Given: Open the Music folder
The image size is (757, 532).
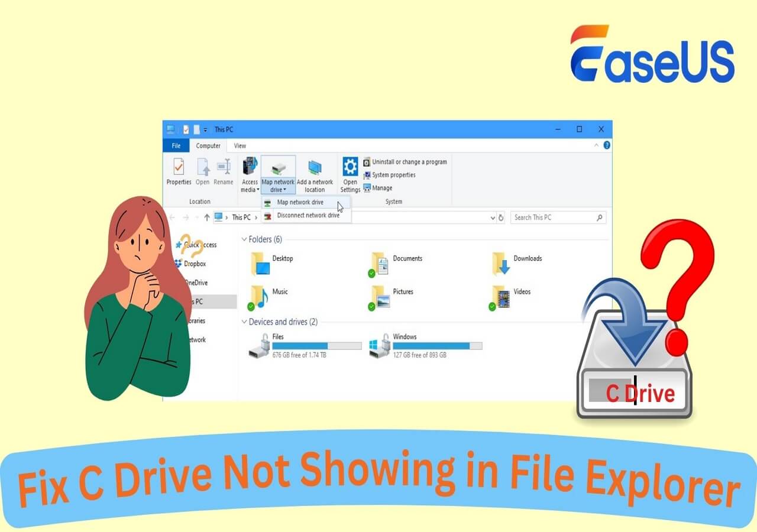Looking at the screenshot, I should click(268, 297).
